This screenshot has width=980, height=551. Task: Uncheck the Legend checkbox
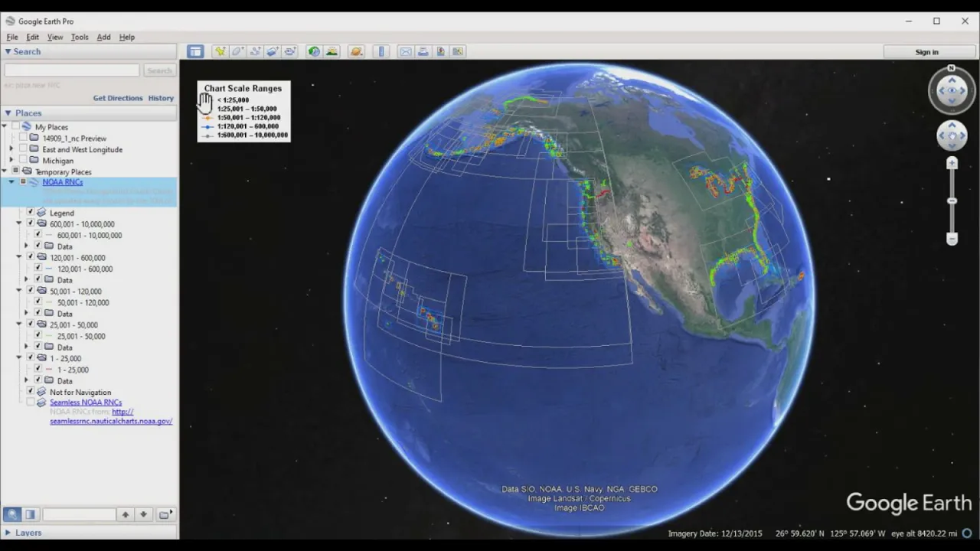(31, 212)
